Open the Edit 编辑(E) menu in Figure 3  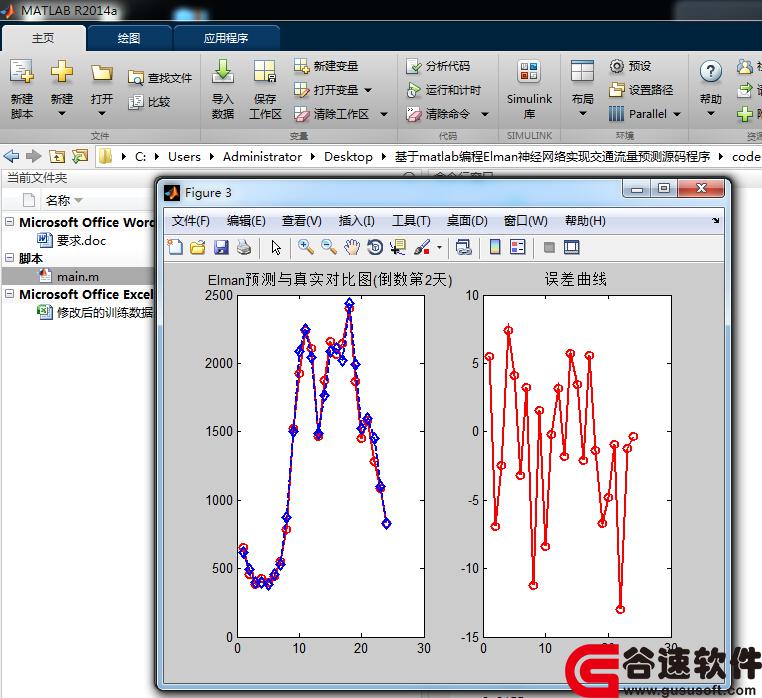(246, 221)
